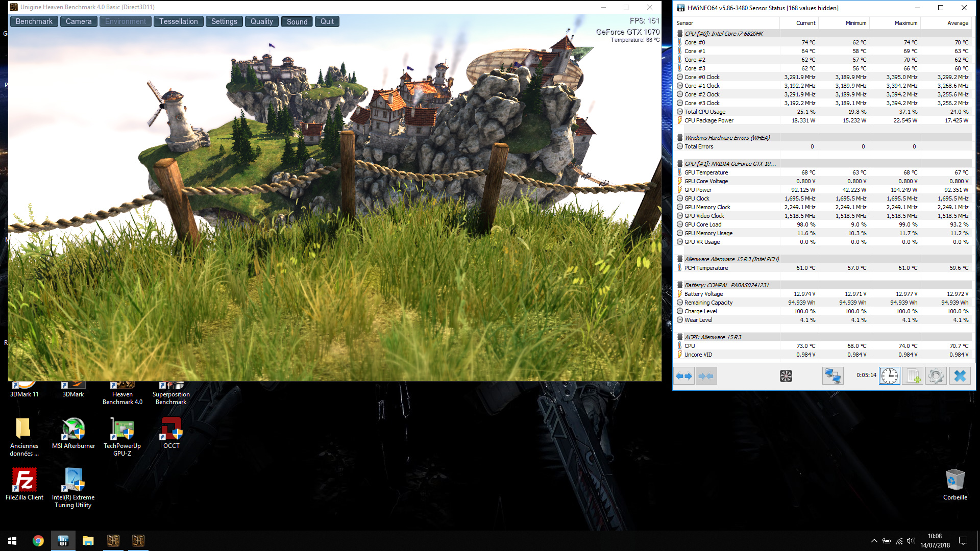Select the Uncore VID row
This screenshot has height=551, width=980.
(x=823, y=355)
